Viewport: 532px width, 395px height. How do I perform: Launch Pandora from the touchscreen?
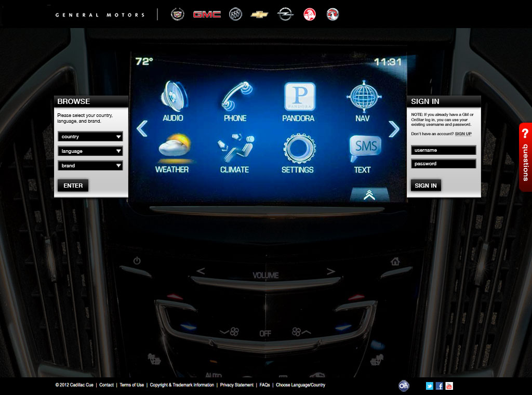point(299,96)
